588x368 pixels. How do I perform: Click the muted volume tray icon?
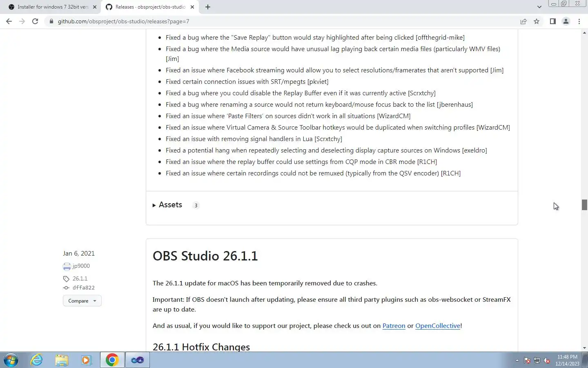(547, 361)
